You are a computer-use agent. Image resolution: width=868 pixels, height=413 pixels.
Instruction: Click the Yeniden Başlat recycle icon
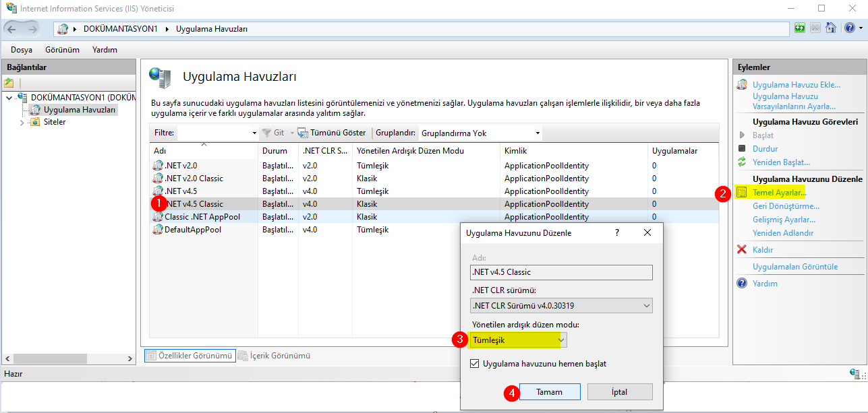pos(742,162)
